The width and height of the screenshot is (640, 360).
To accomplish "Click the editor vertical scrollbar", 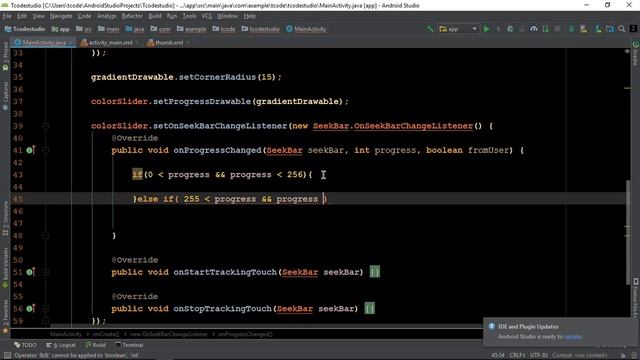I will click(628, 233).
